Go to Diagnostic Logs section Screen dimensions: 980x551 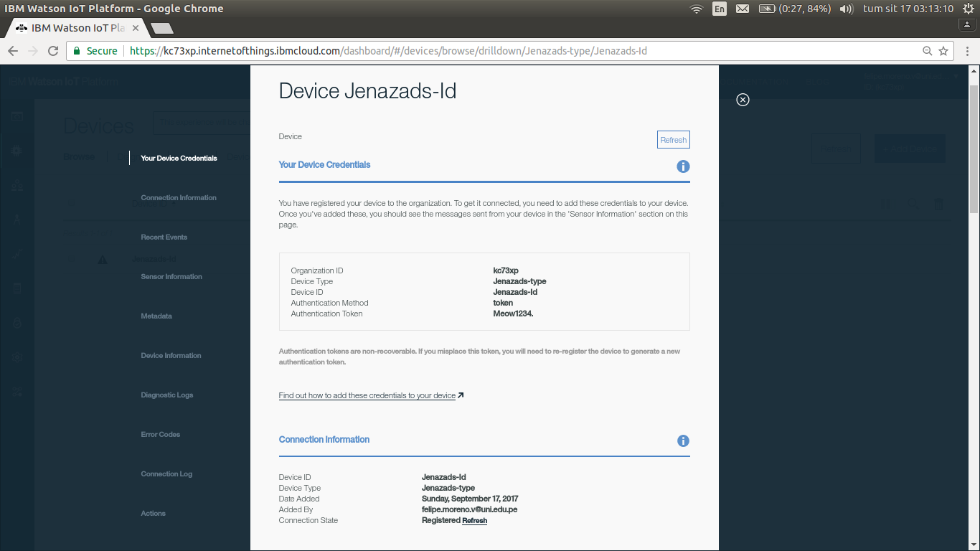tap(167, 395)
